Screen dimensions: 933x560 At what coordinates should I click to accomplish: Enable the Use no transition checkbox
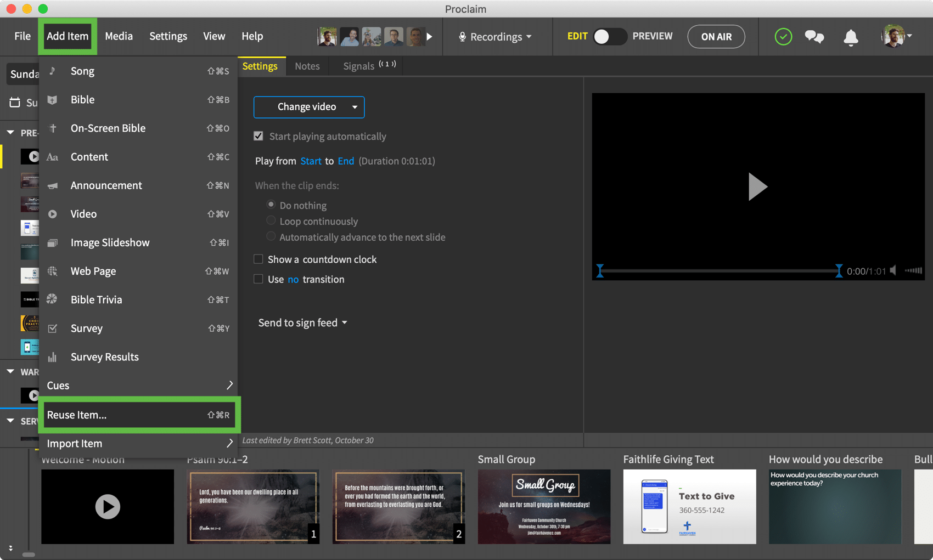258,279
